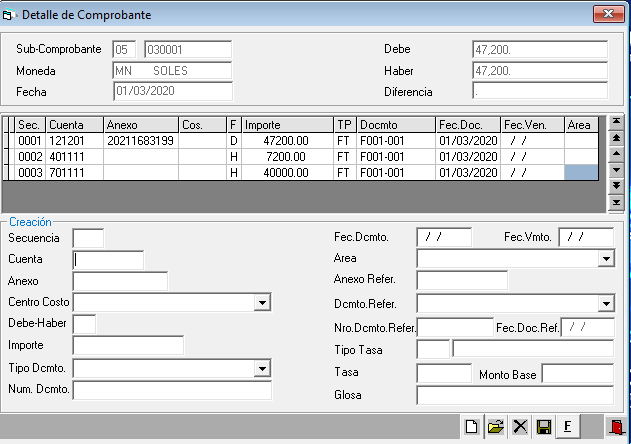Click the Importe column header
Viewport: 631px width, 444px height.
pos(288,125)
